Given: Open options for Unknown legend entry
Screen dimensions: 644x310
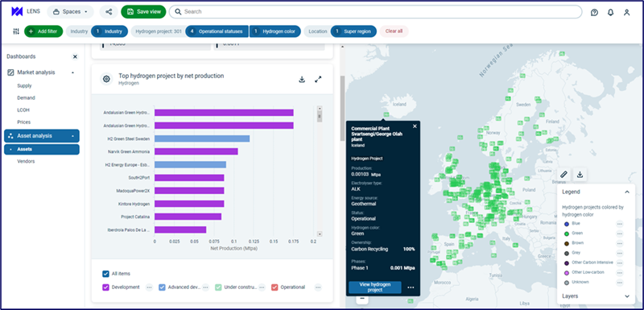Looking at the screenshot, I should coord(619,283).
